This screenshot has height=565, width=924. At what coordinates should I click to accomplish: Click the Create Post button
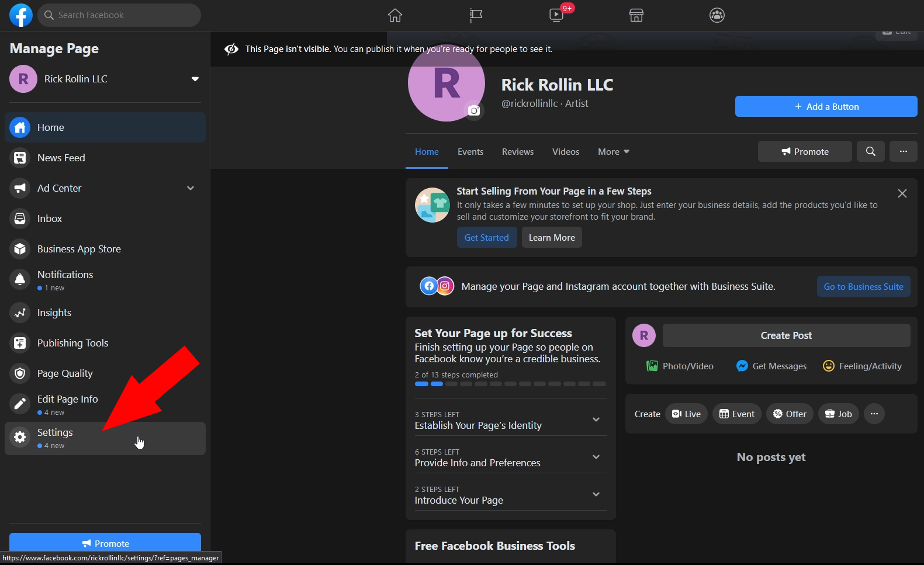pos(787,335)
